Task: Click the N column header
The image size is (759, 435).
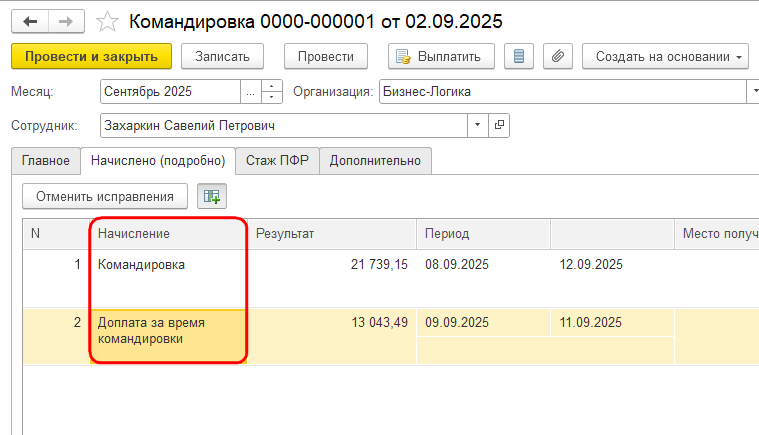Action: [x=56, y=234]
